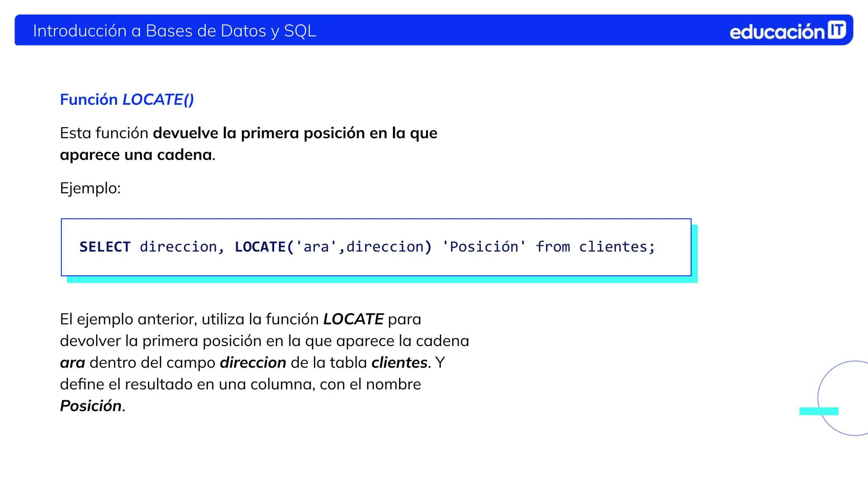
Task: Click the line 'define el resultado en una columna, con el nombre'
Action: tap(240, 384)
